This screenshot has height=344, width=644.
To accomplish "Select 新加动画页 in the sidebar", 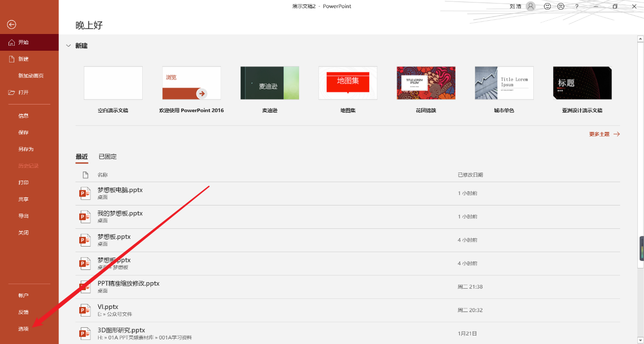I will 29,76.
